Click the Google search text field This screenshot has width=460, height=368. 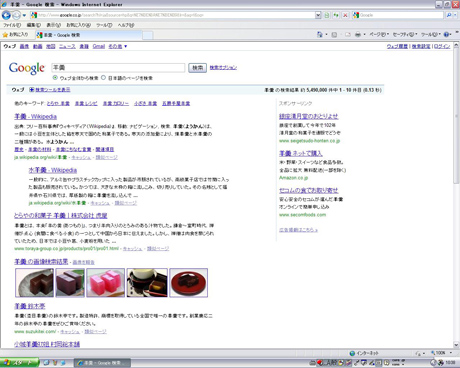[x=118, y=68]
